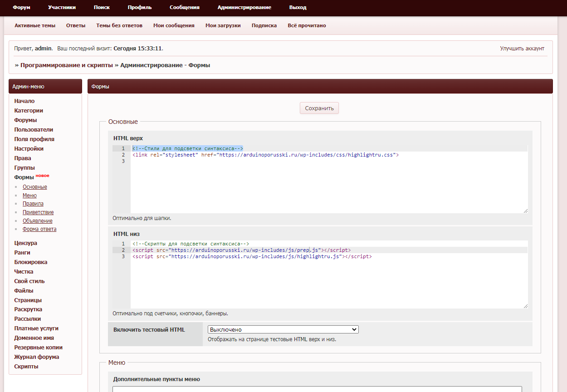
Task: Open Пользователи admin section
Action: pyautogui.click(x=34, y=130)
